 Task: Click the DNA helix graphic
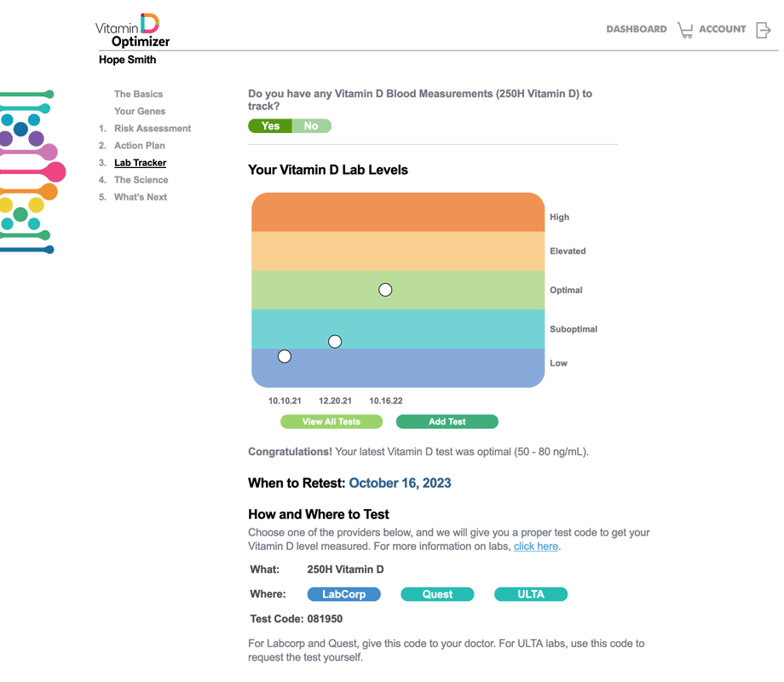(x=30, y=172)
